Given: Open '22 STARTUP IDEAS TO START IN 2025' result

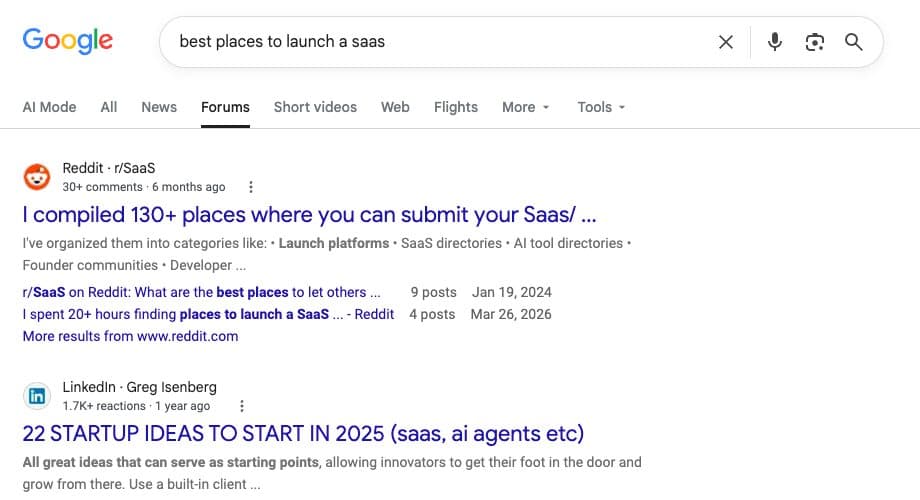Looking at the screenshot, I should click(x=303, y=434).
